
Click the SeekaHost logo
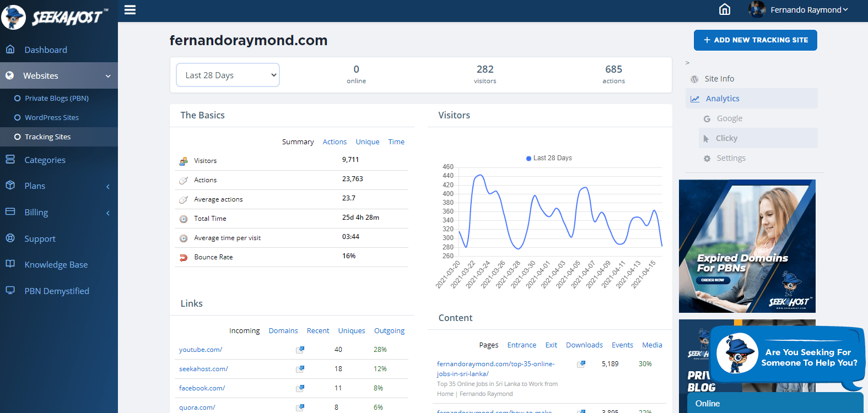[54, 17]
